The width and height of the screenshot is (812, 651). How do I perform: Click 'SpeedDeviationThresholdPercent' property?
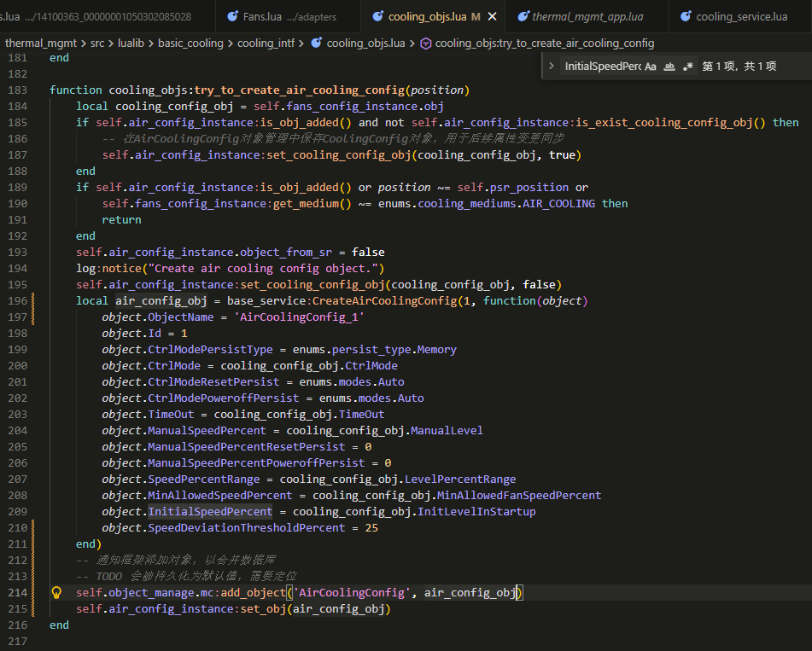click(247, 528)
